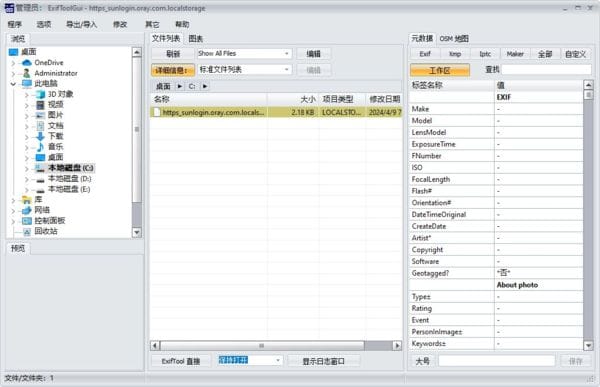Open the 修改 menu
The image size is (600, 387).
pos(120,24)
